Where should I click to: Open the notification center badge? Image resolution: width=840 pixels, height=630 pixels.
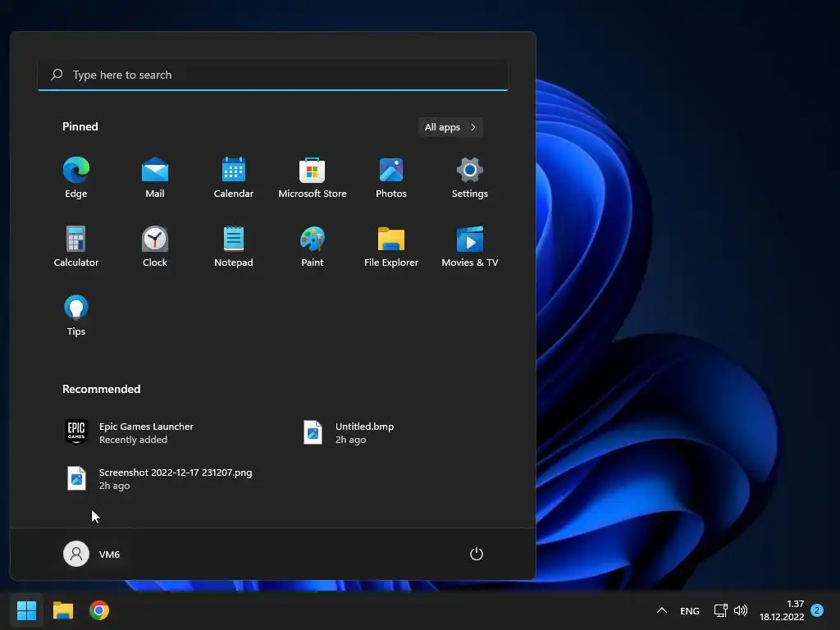pyautogui.click(x=817, y=609)
